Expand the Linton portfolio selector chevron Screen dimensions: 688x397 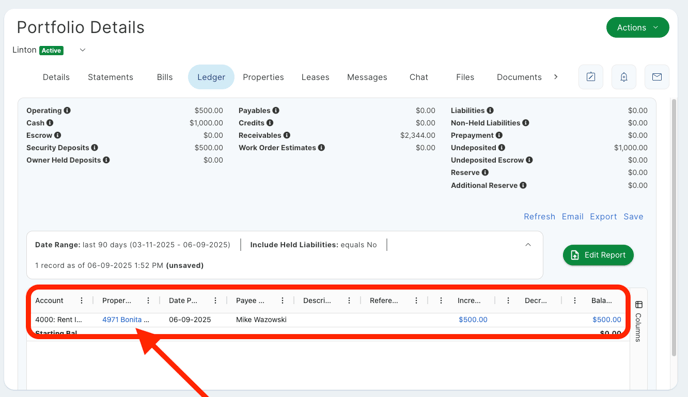click(x=82, y=50)
